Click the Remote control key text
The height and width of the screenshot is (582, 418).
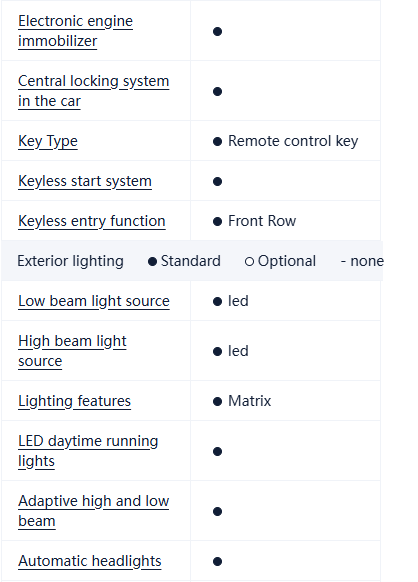click(x=293, y=141)
